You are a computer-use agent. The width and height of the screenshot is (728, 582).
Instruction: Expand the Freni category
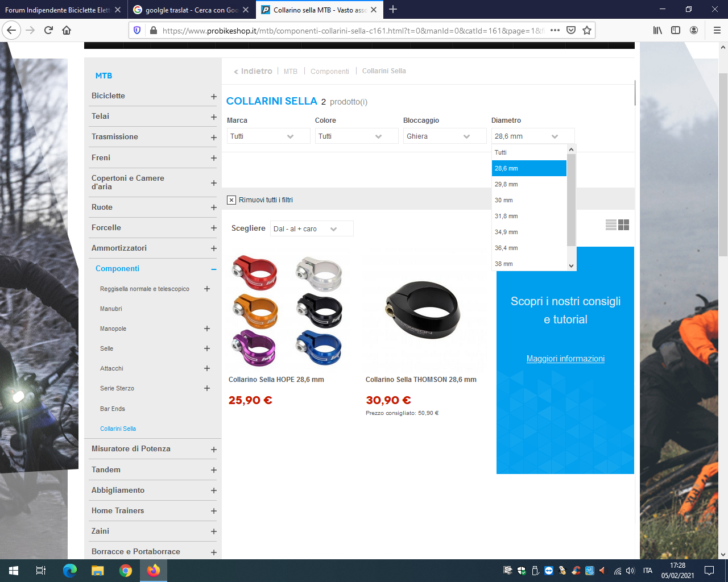(x=214, y=158)
